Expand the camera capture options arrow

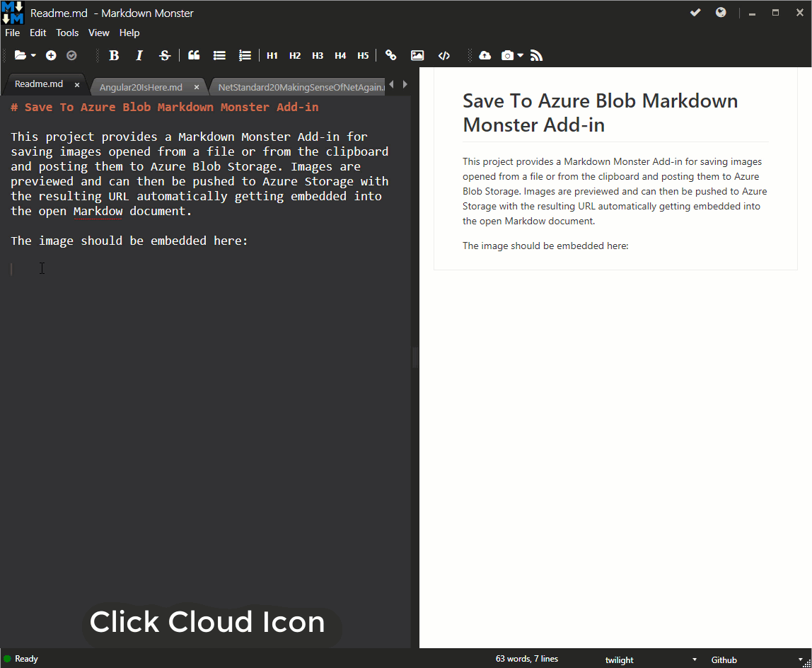[521, 55]
